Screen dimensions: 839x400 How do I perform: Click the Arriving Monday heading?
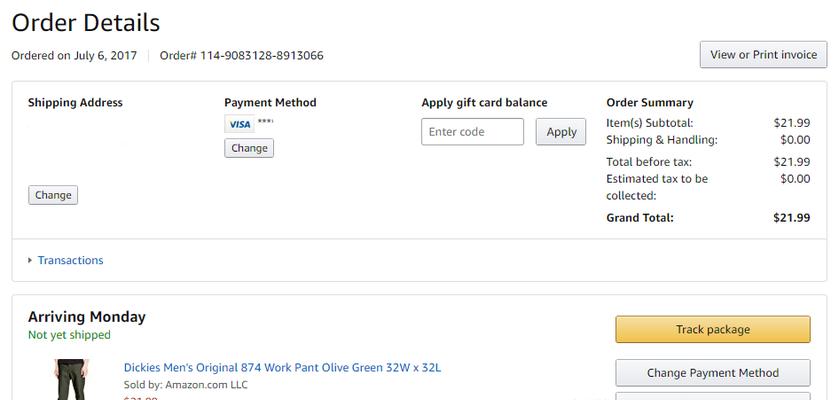pos(87,317)
